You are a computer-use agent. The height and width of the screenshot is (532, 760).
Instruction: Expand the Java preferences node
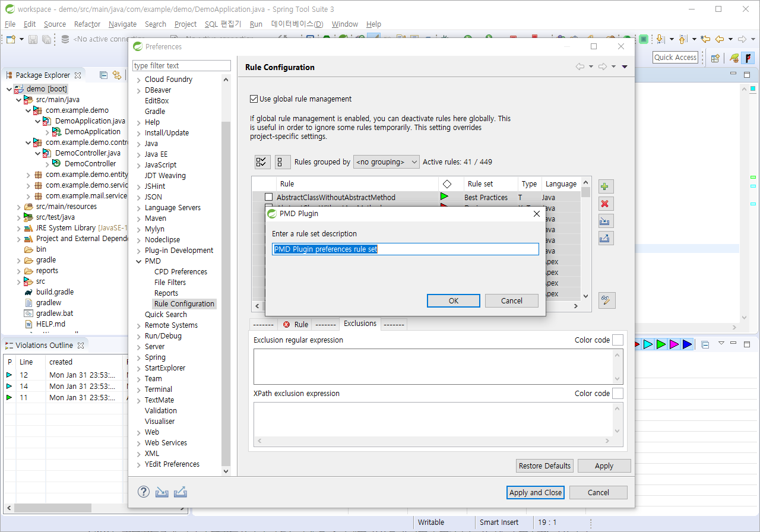coord(139,144)
